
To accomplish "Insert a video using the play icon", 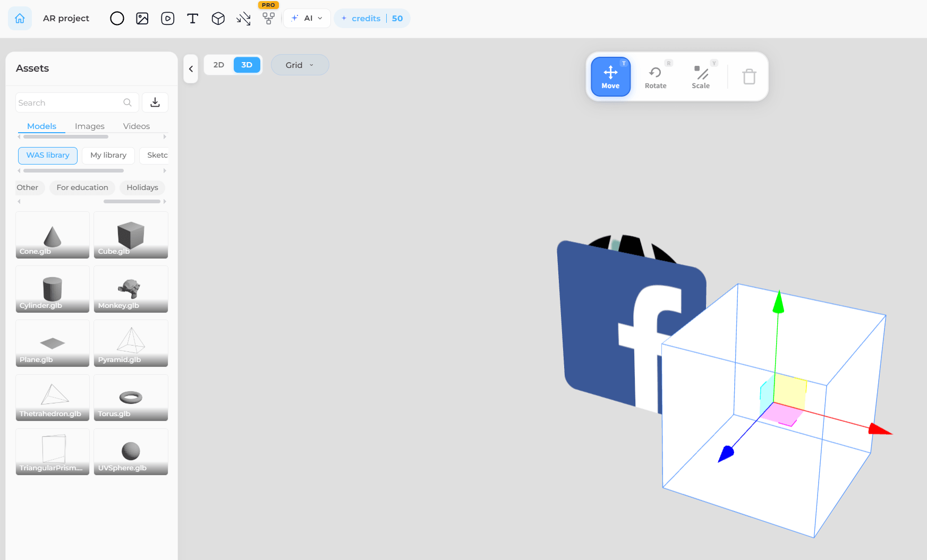I will coord(167,19).
